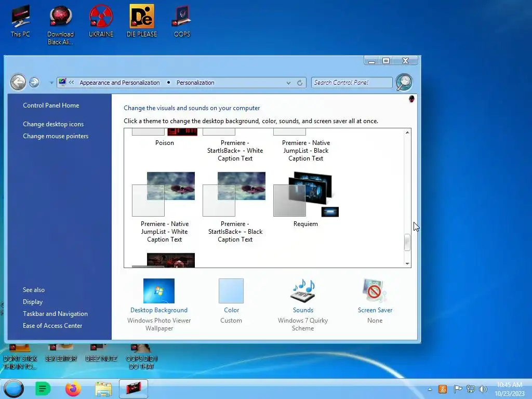Select OOPS DID I DO THAT desktop icon
Image resolution: width=532 pixels, height=399 pixels.
(x=141, y=357)
